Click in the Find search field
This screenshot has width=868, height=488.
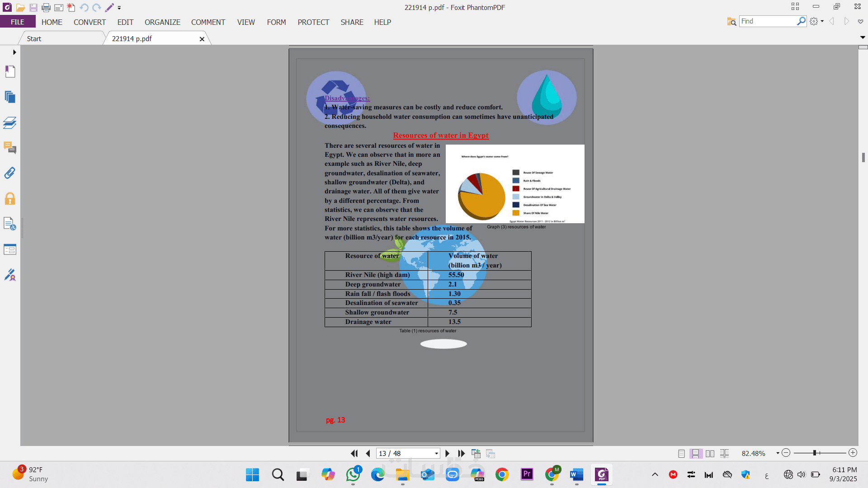767,21
